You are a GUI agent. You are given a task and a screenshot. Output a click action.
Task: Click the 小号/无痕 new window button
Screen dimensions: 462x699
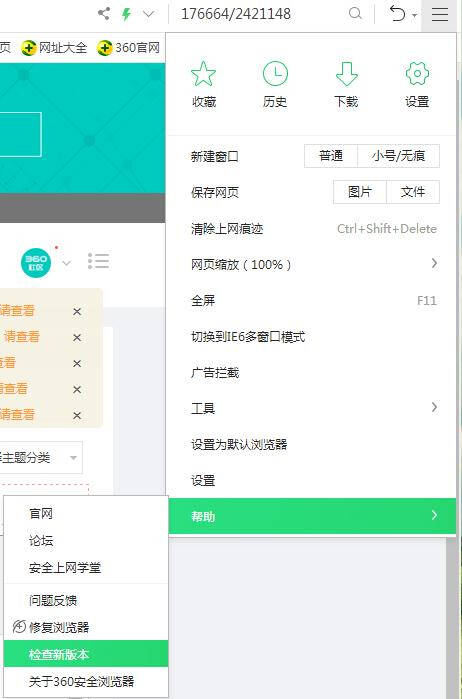pyautogui.click(x=399, y=156)
